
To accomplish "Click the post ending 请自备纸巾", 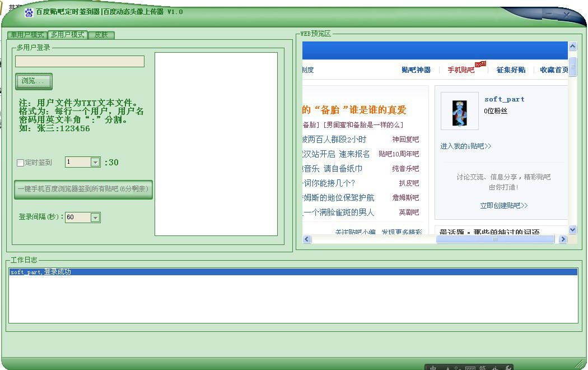I will pos(332,169).
